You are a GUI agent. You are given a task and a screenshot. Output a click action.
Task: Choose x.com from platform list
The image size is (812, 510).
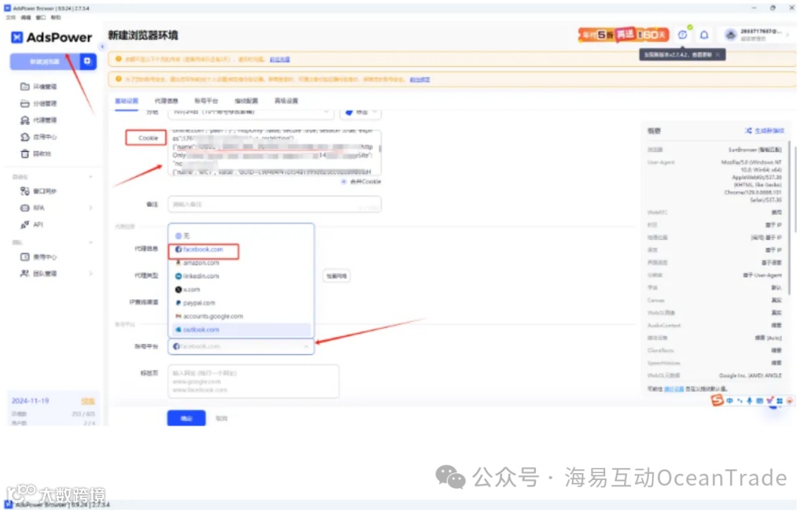[x=241, y=290]
